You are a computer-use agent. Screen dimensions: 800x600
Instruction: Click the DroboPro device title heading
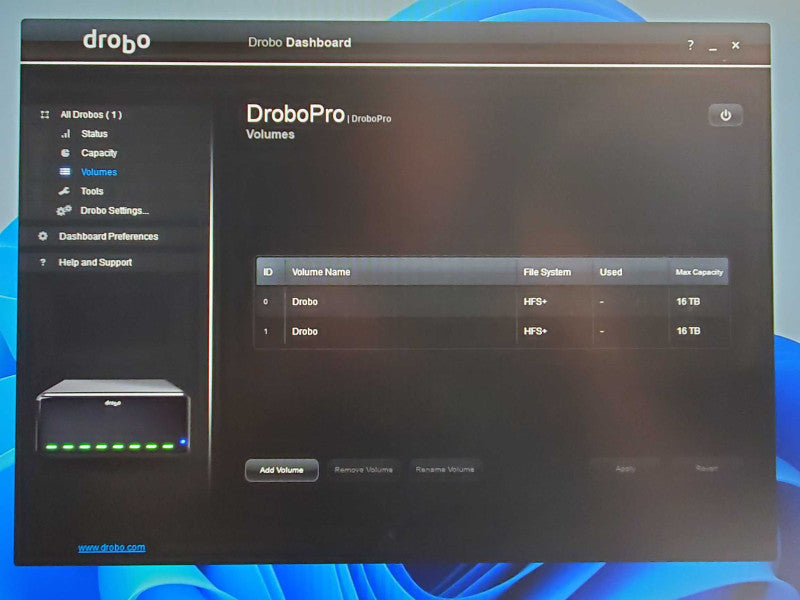coord(295,114)
